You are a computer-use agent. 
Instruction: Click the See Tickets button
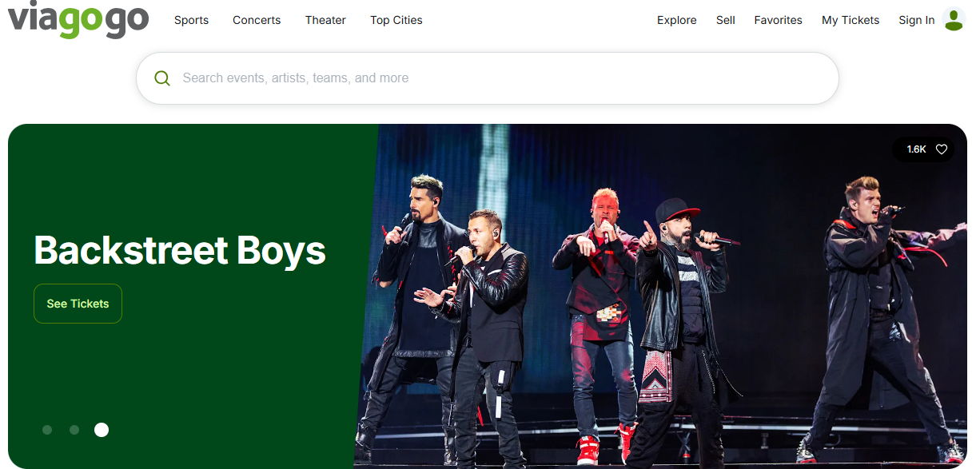[78, 304]
